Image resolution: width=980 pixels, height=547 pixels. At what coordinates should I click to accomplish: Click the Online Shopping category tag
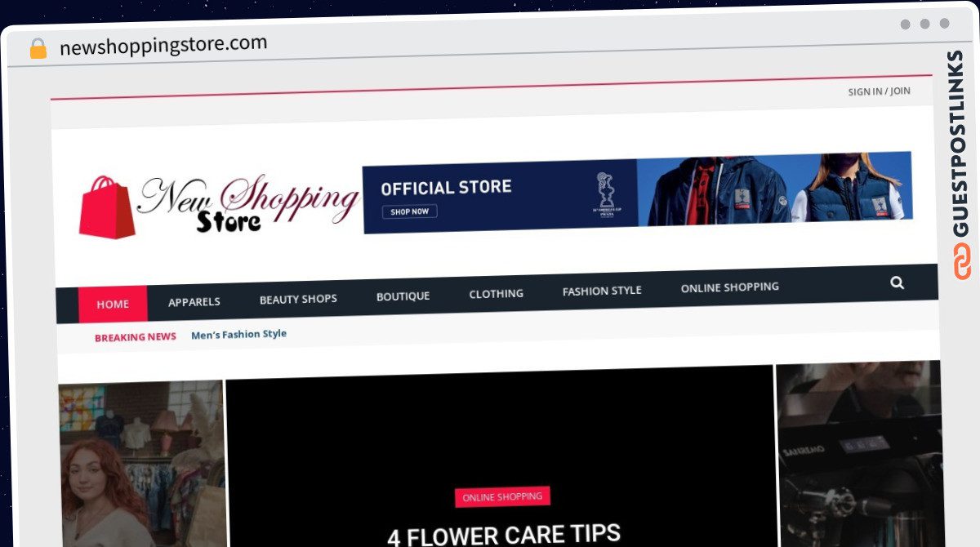[x=502, y=496]
